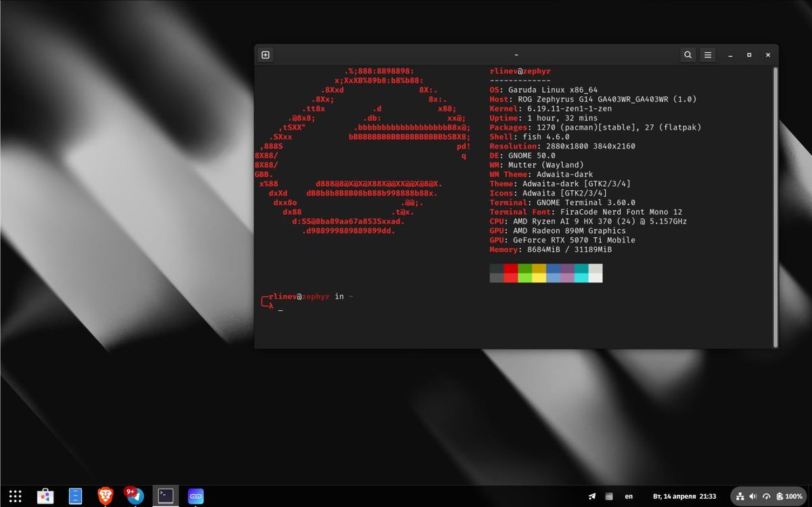Click the power profile gauge icon
This screenshot has width=812, height=507.
(x=767, y=496)
